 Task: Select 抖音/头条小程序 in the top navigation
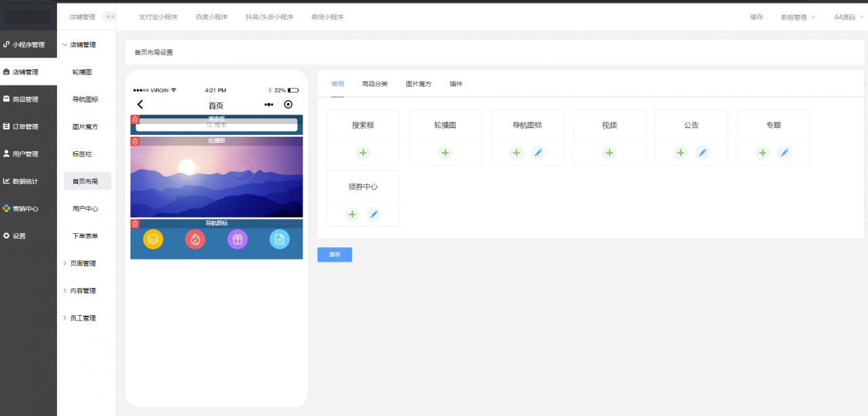pos(270,17)
